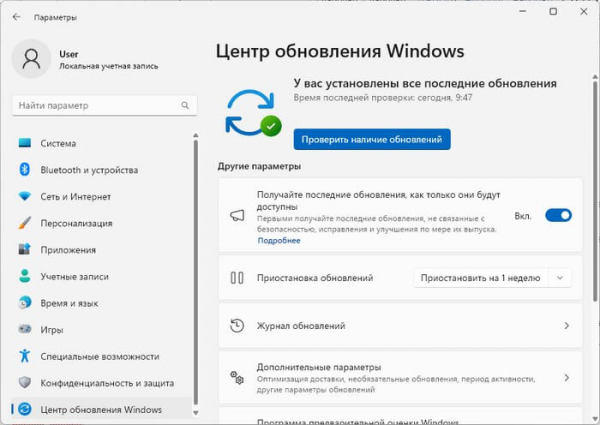Viewport: 600px width, 425px height.
Task: Click into the Найти параметр search field
Action: (104, 105)
